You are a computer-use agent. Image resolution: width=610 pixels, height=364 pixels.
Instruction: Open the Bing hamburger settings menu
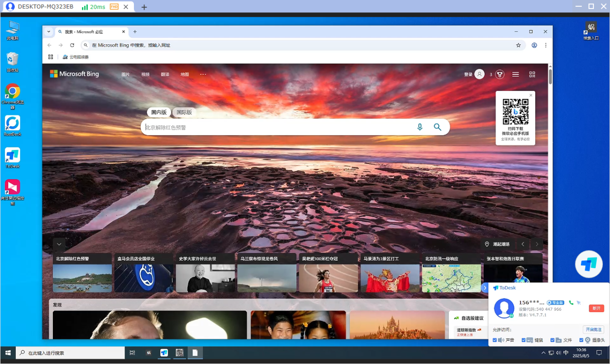click(x=516, y=74)
